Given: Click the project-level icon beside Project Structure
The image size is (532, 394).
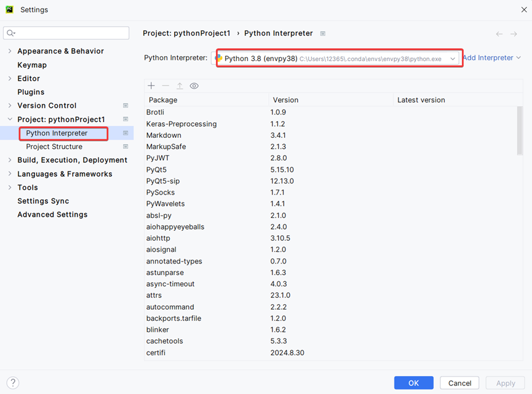Looking at the screenshot, I should coord(125,147).
